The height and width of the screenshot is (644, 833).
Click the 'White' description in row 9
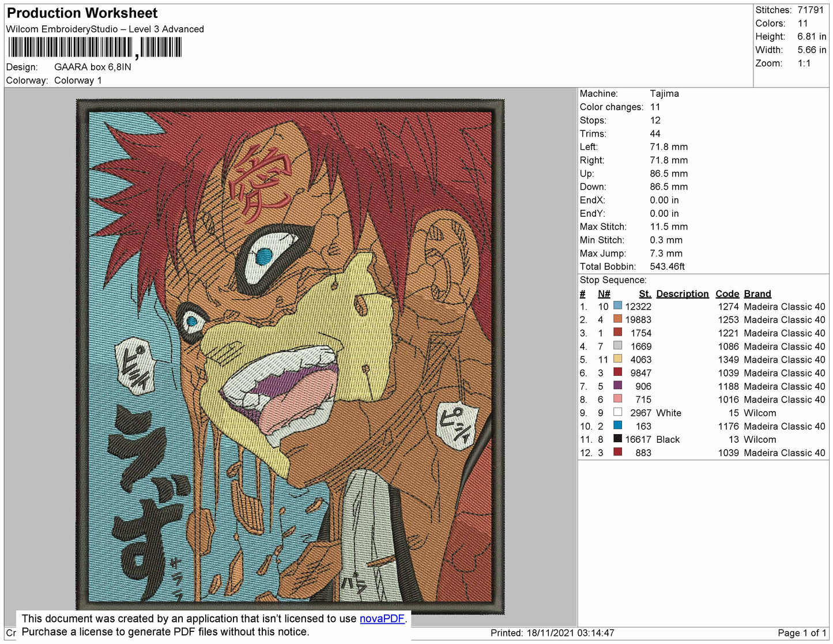coord(669,413)
